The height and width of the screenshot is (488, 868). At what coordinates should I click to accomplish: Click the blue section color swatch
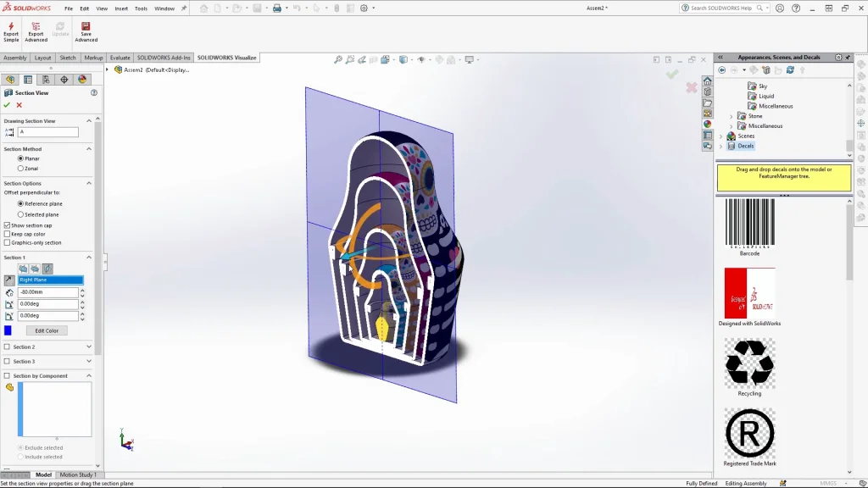pyautogui.click(x=8, y=330)
